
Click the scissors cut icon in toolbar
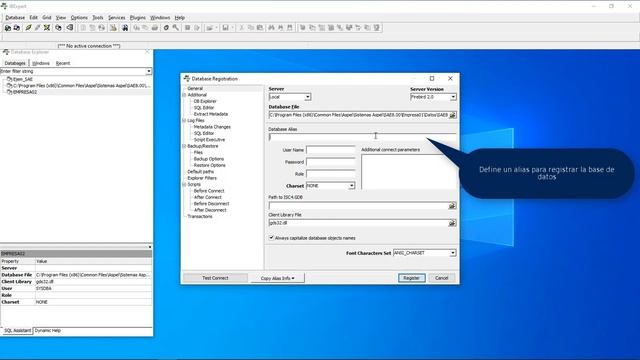pyautogui.click(x=241, y=28)
